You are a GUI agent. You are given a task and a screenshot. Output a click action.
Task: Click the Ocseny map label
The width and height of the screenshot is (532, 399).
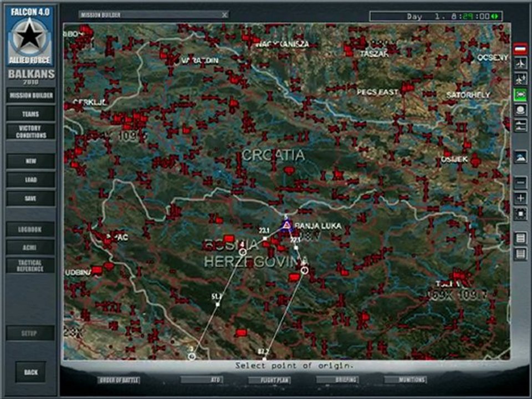(493, 58)
